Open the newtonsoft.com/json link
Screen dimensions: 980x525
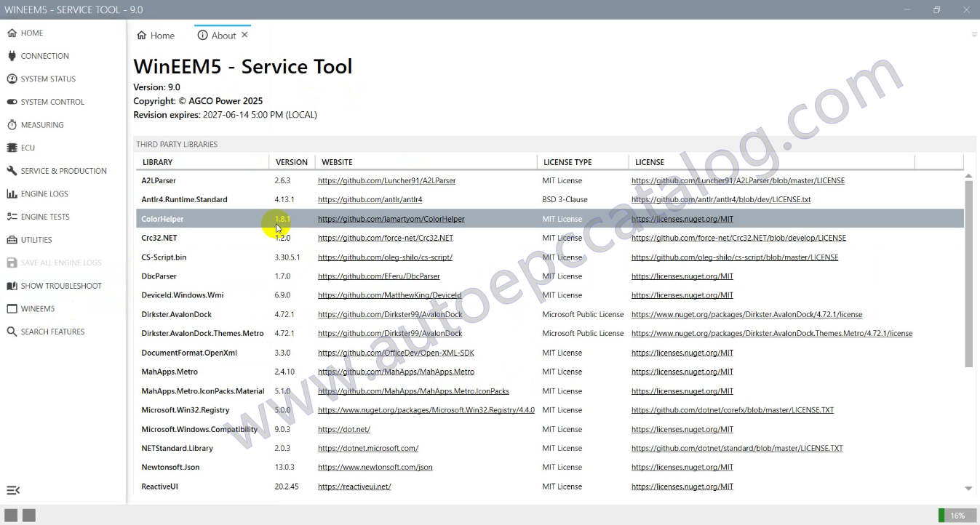tap(375, 467)
